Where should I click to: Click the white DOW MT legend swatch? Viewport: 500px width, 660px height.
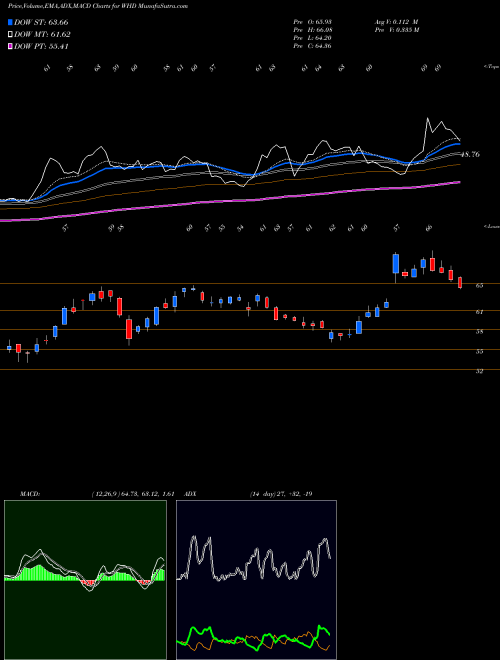coord(10,34)
